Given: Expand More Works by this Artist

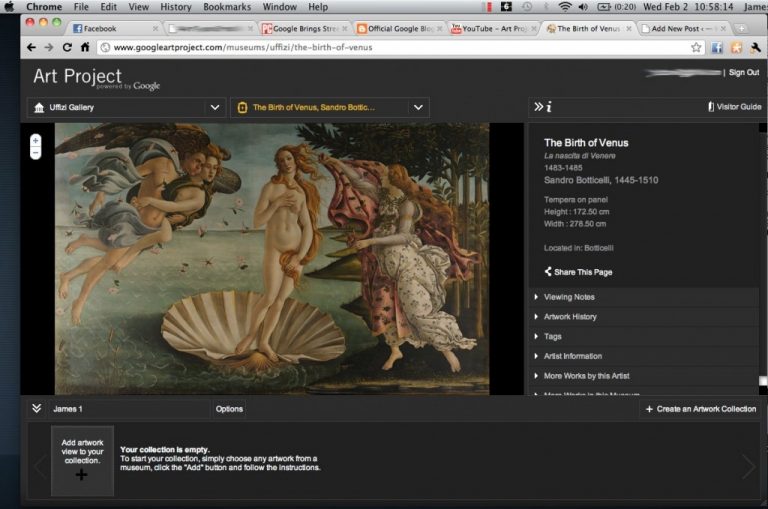Looking at the screenshot, I should (644, 376).
